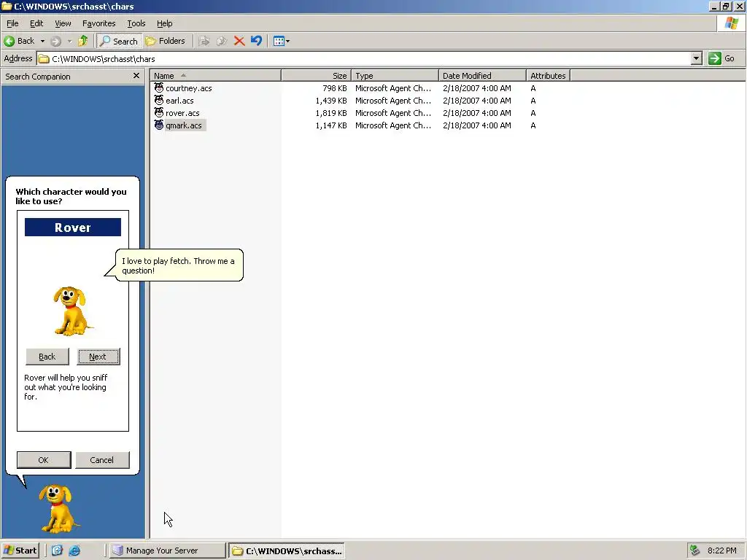Click the earl.acs file name
The height and width of the screenshot is (560, 747).
[x=179, y=101]
